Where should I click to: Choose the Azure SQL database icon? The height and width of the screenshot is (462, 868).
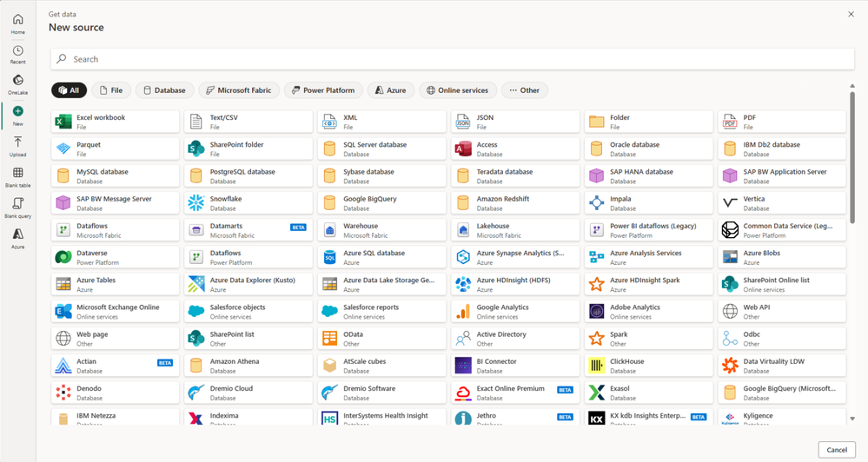pos(330,257)
